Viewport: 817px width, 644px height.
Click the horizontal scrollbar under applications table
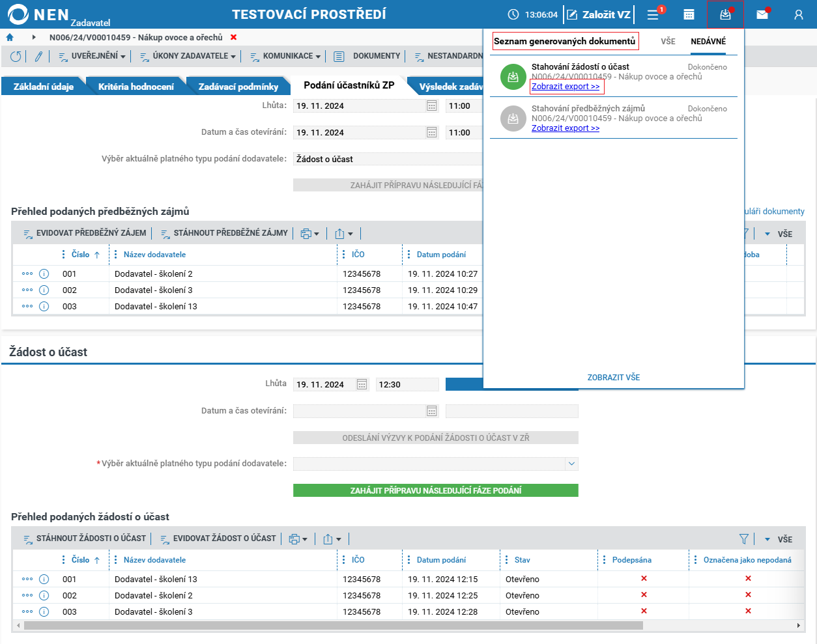pos(333,625)
